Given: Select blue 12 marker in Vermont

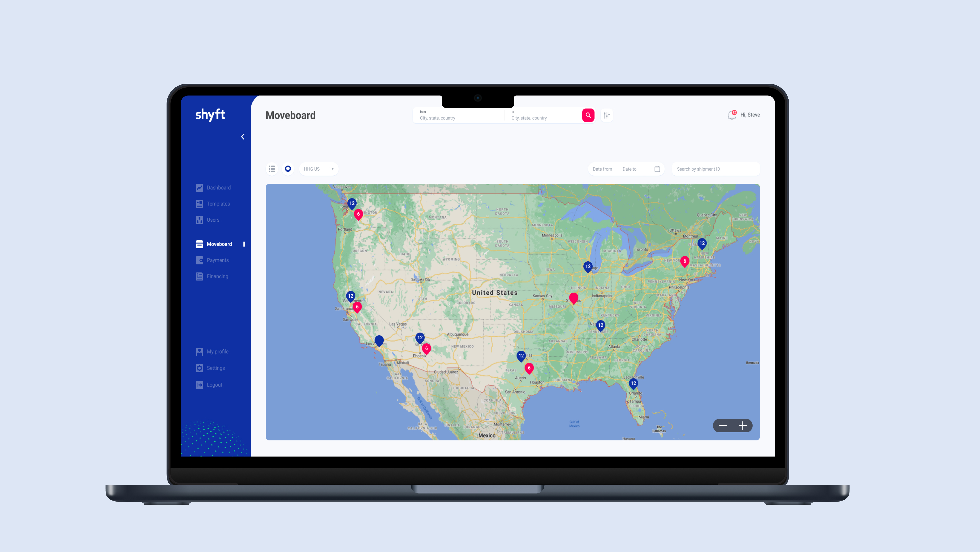Looking at the screenshot, I should point(702,244).
